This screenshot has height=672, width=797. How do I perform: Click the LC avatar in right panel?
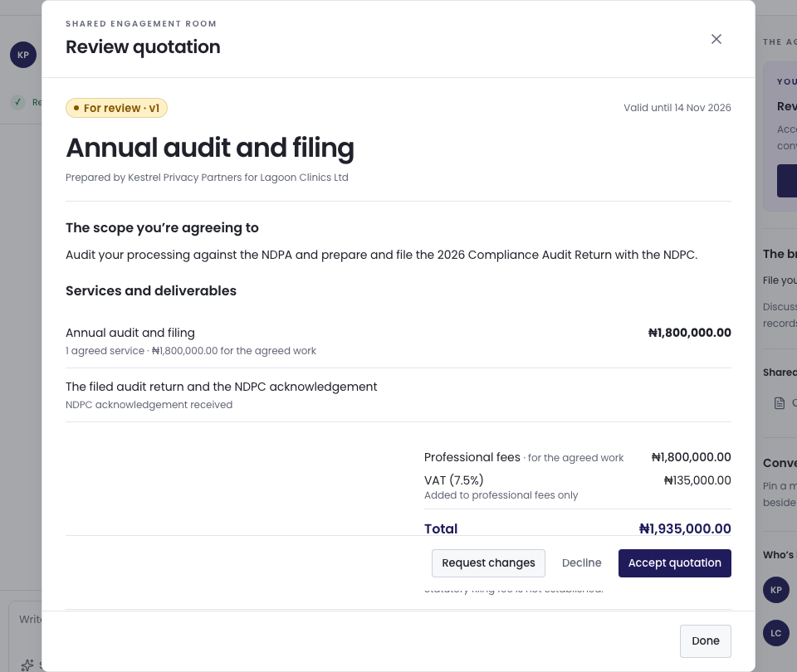[x=775, y=633]
